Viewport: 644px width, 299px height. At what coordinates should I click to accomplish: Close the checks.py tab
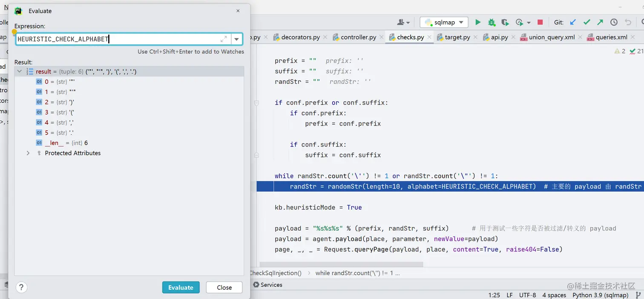coord(429,37)
